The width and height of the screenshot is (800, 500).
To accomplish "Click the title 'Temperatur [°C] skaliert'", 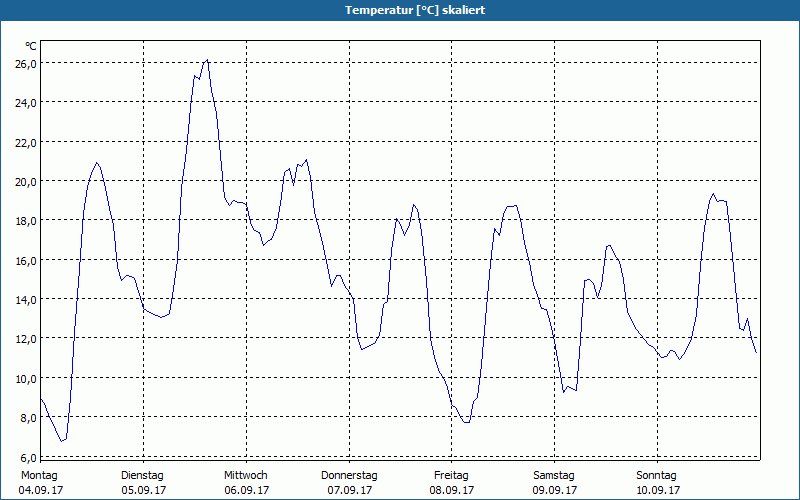I will 415,10.
